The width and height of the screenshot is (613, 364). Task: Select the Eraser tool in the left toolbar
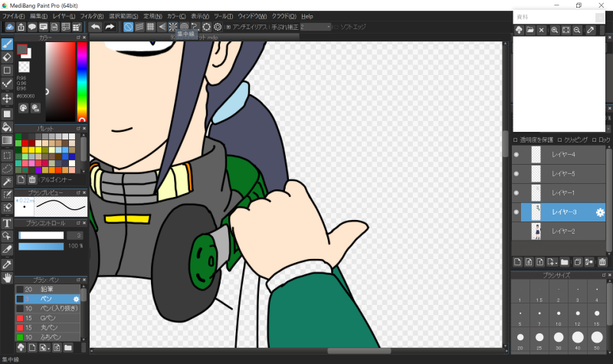(7, 57)
